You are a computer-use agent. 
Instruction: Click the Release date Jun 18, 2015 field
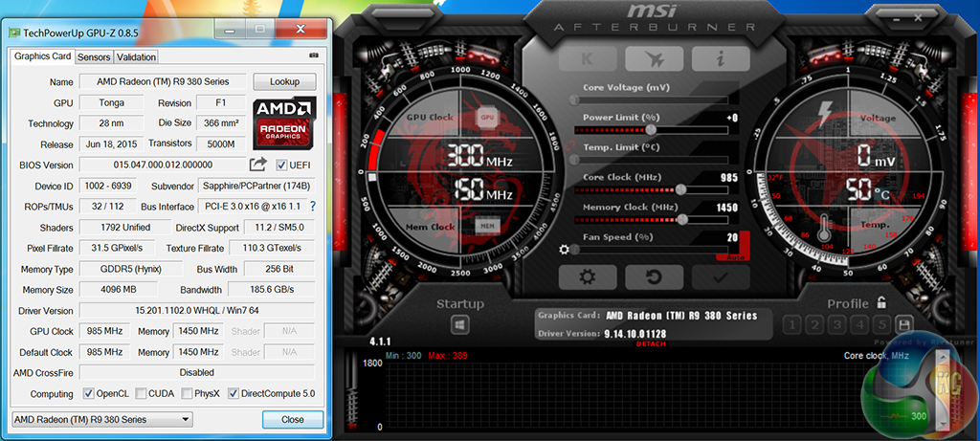[111, 144]
